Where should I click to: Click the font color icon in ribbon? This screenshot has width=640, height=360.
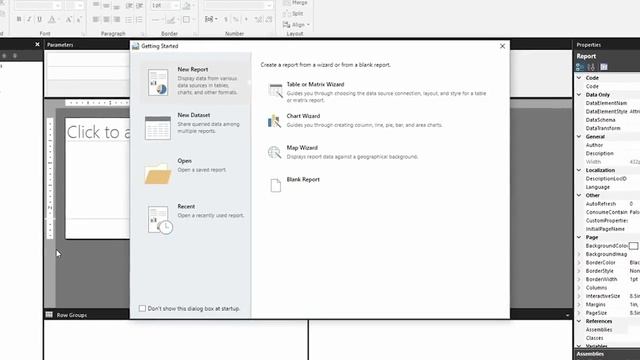[x=52, y=19]
